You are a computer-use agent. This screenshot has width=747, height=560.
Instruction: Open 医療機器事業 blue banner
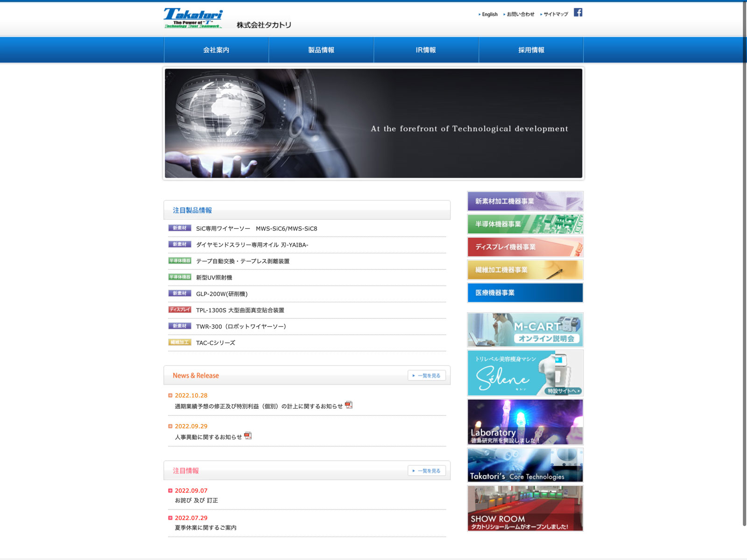(x=525, y=293)
